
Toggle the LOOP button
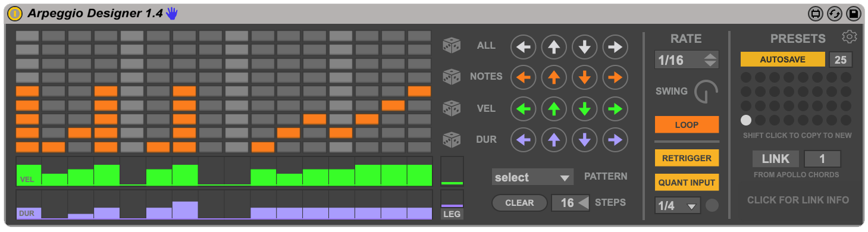687,125
